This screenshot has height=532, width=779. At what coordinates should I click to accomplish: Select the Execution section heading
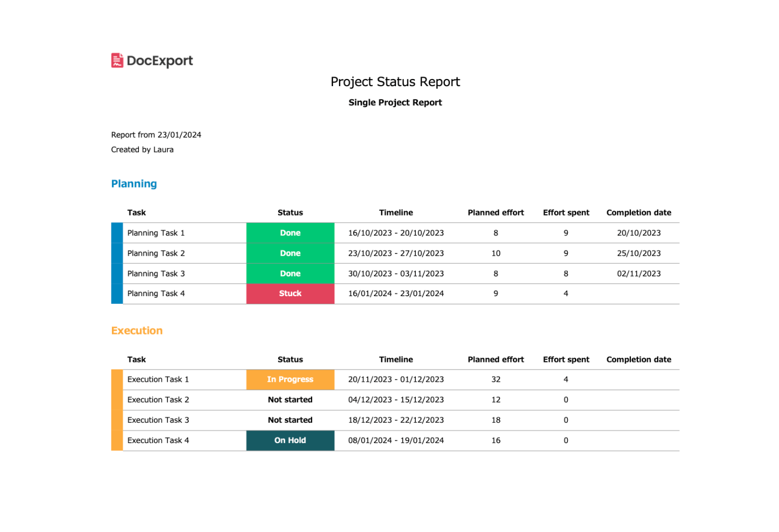[137, 331]
